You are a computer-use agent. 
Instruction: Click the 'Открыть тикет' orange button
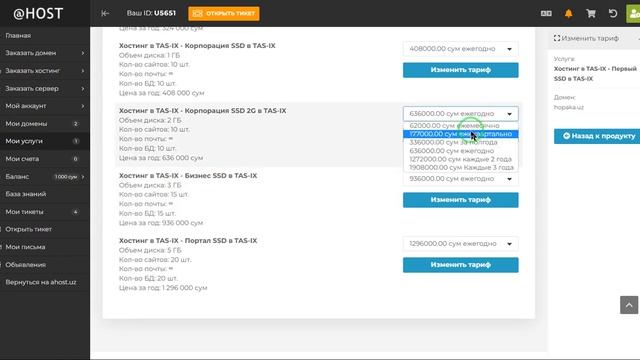coord(224,13)
